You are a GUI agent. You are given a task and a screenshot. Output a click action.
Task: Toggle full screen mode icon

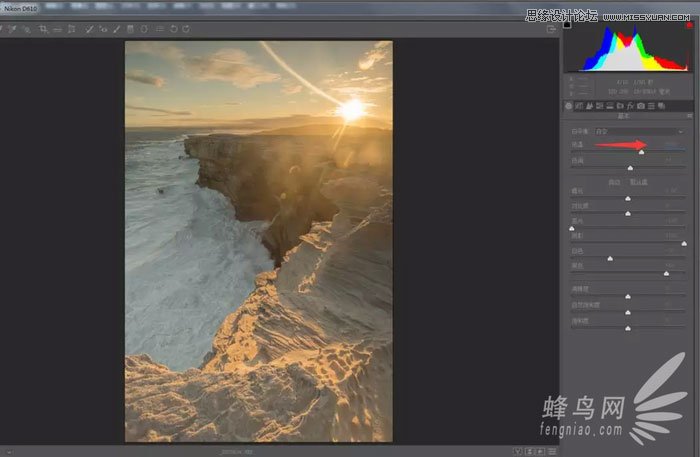click(x=551, y=30)
